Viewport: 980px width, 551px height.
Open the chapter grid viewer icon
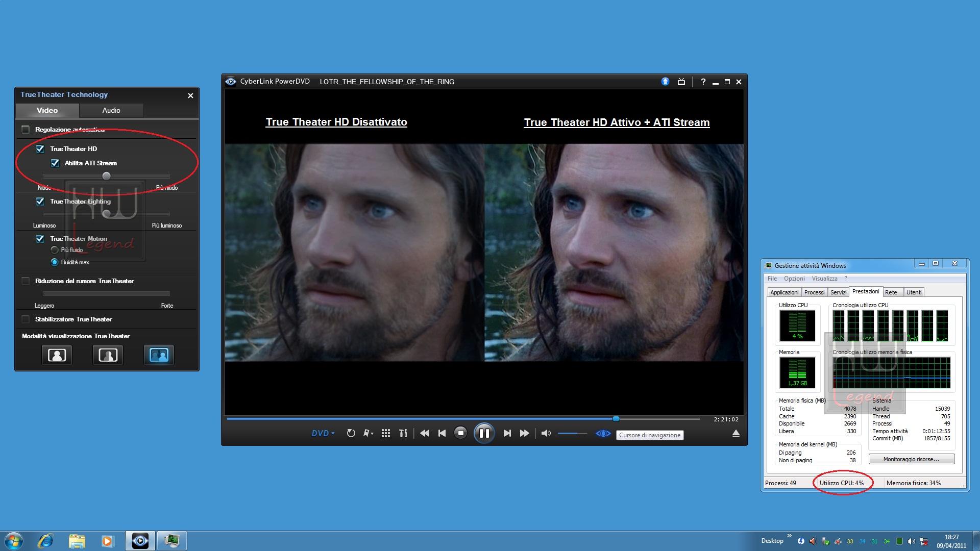(x=386, y=433)
